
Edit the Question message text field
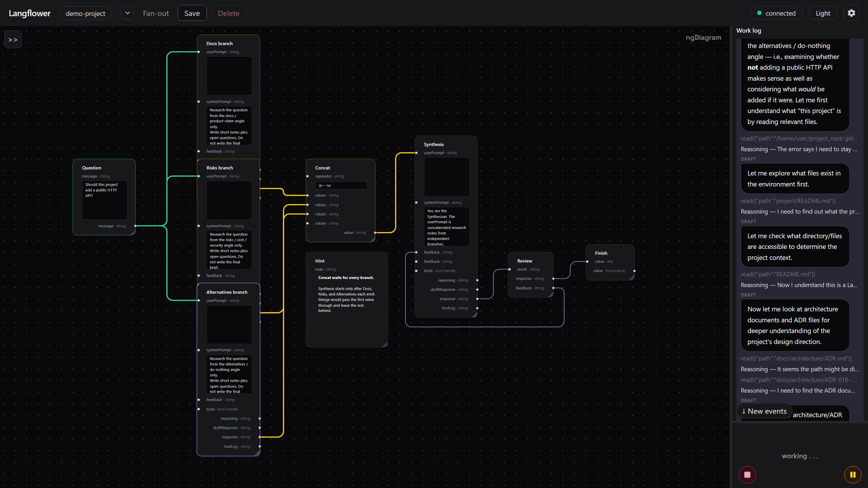pos(105,200)
